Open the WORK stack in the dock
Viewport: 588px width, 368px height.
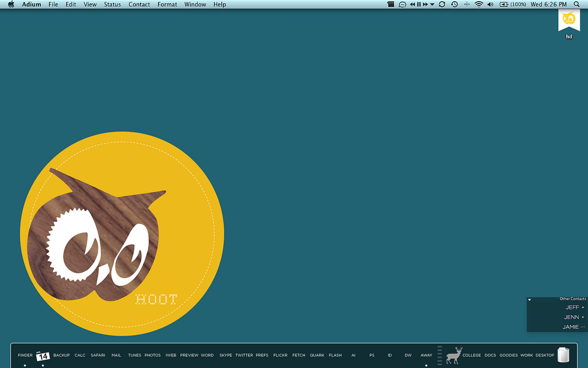(x=527, y=355)
